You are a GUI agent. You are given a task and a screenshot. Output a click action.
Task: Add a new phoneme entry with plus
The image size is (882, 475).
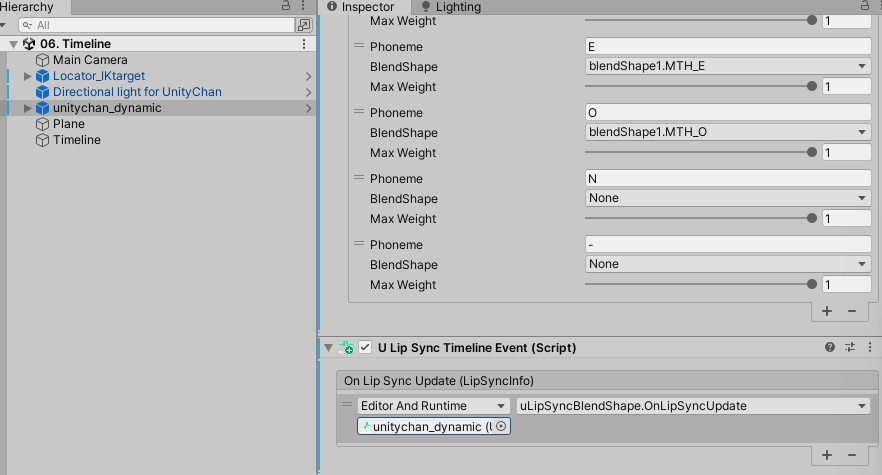coord(827,311)
